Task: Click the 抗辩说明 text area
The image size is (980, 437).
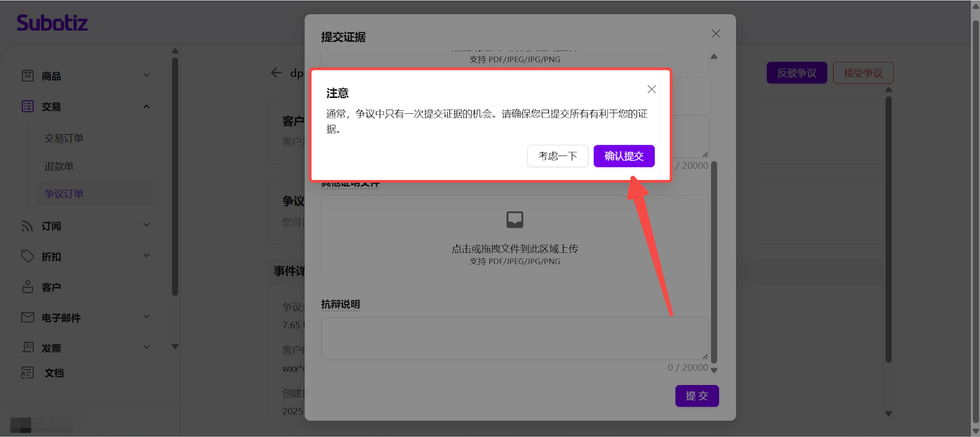Action: point(513,338)
